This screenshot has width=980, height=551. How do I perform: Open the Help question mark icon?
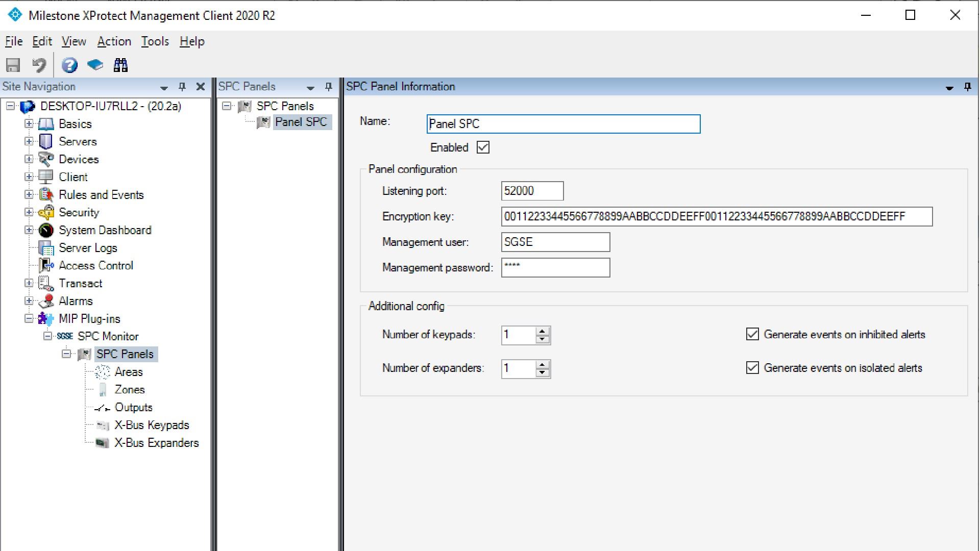coord(69,65)
